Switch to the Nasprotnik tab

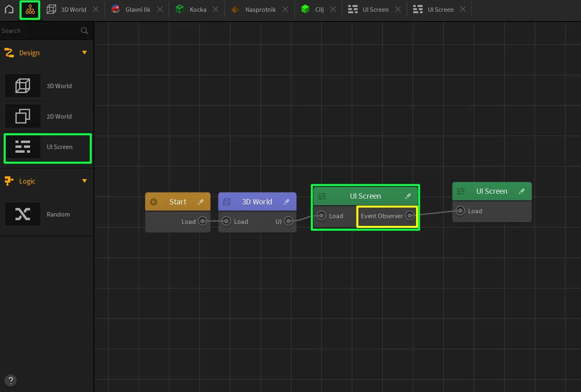click(x=255, y=9)
